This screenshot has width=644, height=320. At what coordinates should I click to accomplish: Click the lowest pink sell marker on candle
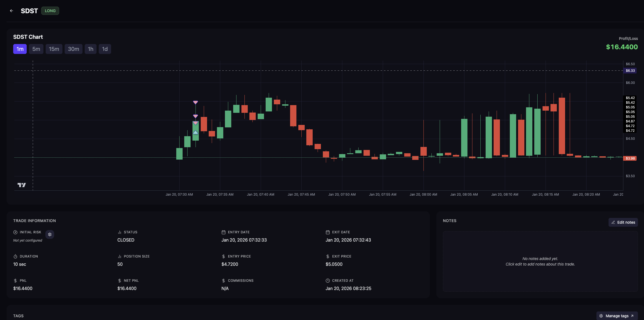point(196,123)
